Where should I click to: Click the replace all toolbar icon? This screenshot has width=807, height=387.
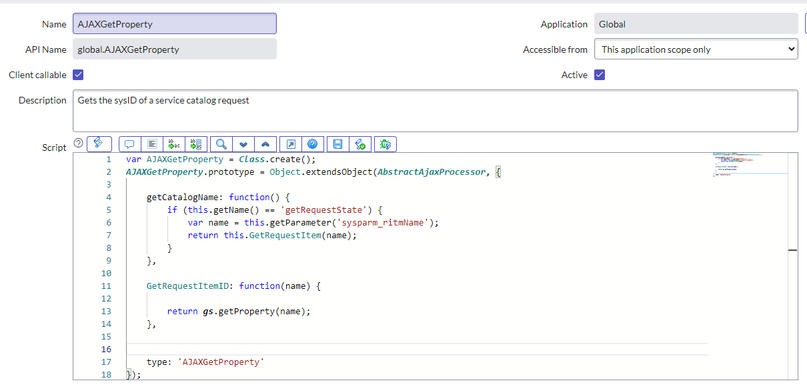point(196,145)
